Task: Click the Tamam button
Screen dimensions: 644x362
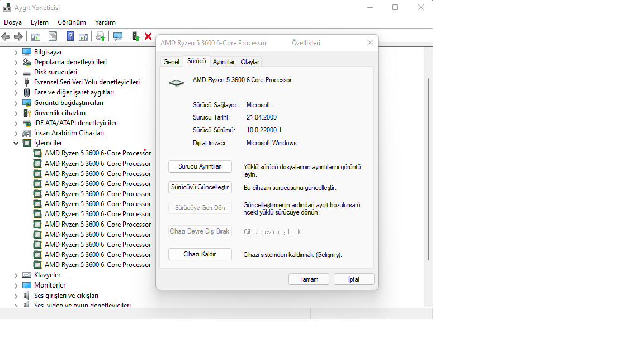Action: pos(309,279)
